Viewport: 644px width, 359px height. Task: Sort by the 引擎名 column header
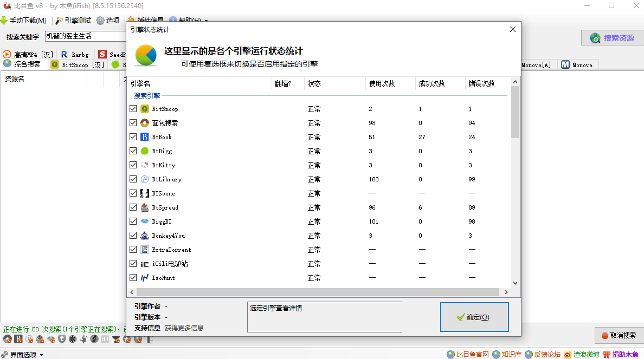[199, 83]
